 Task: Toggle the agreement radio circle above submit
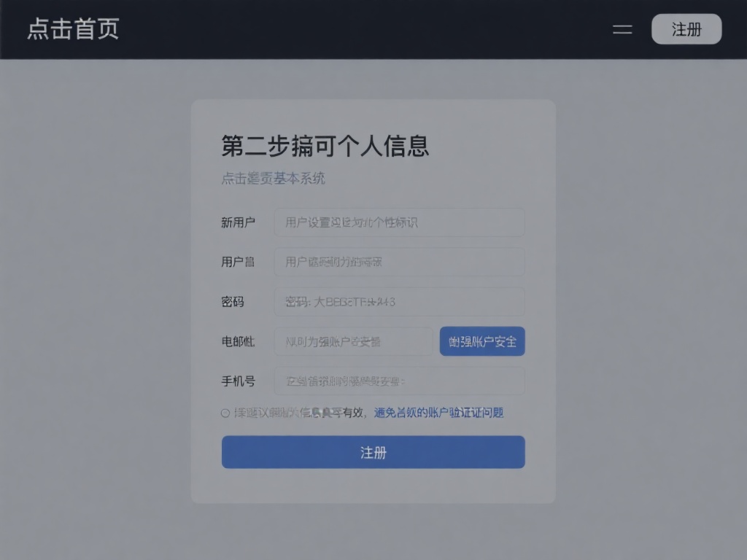(225, 413)
